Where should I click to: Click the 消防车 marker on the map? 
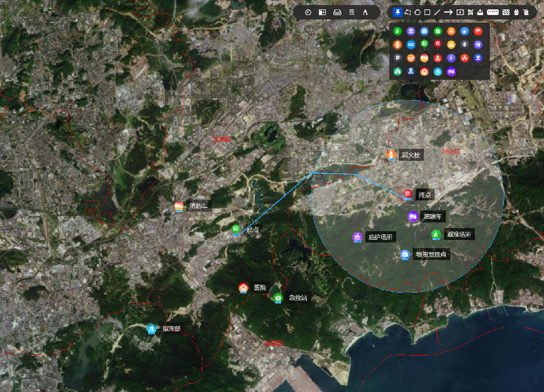pyautogui.click(x=179, y=207)
